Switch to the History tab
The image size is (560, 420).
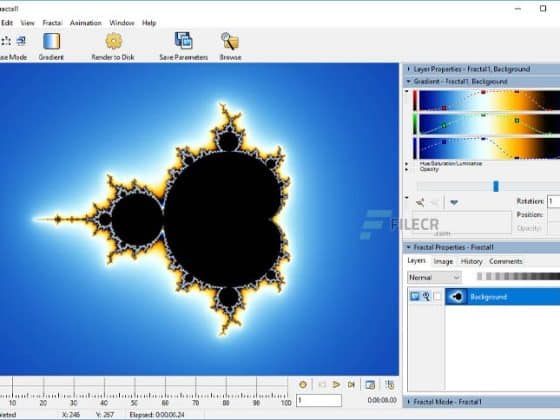(x=471, y=261)
